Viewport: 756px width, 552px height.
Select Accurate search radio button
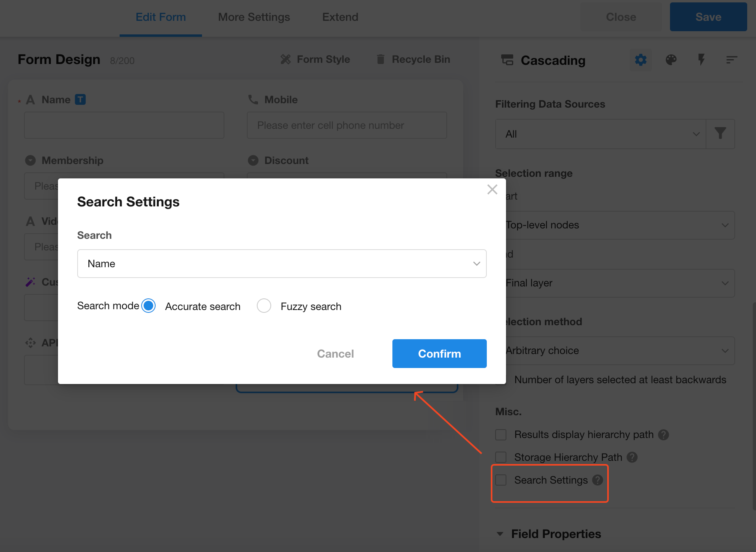pyautogui.click(x=148, y=306)
